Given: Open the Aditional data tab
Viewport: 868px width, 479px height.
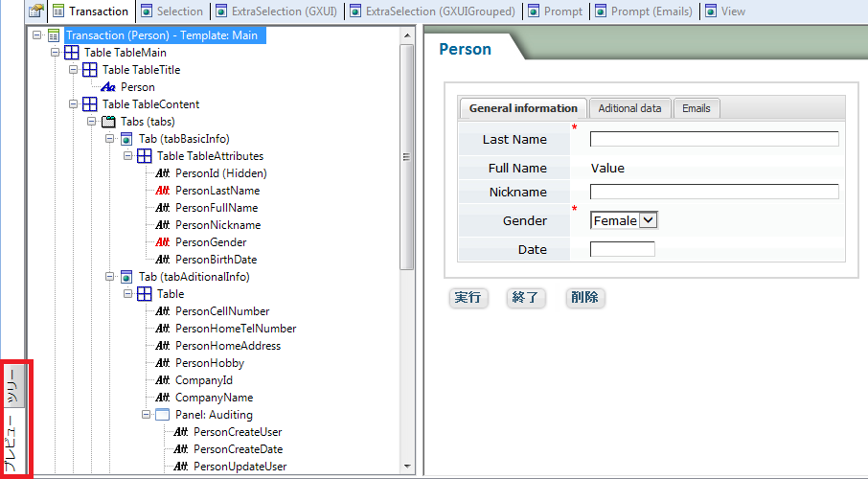Looking at the screenshot, I should [x=629, y=108].
